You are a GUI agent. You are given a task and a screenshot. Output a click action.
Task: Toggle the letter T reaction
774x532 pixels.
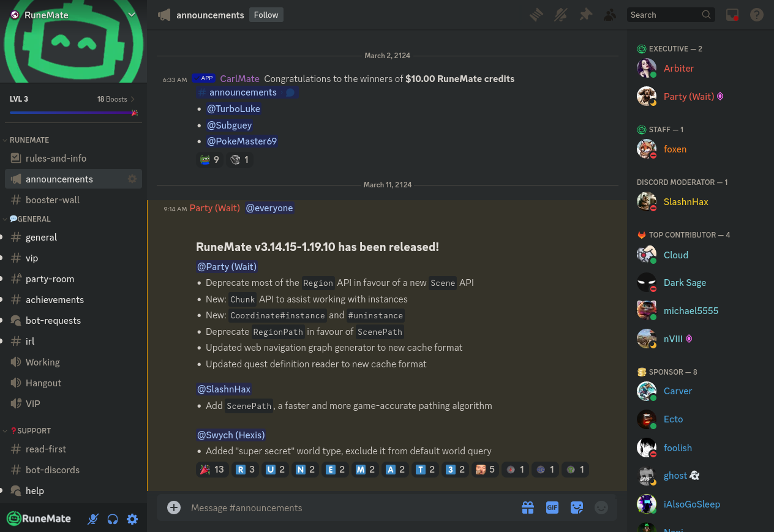426,470
